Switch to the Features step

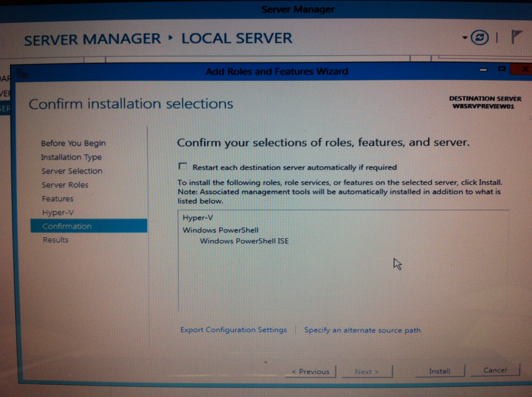(x=58, y=199)
